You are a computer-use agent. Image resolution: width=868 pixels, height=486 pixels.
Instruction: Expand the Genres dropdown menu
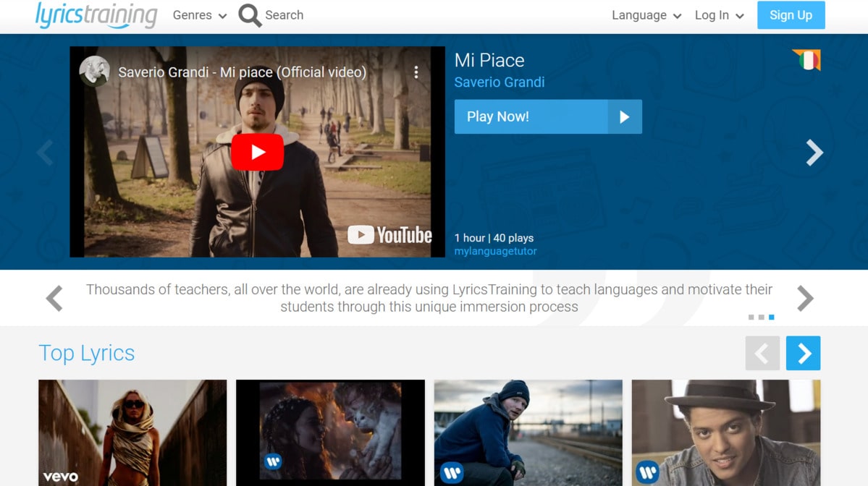[200, 15]
